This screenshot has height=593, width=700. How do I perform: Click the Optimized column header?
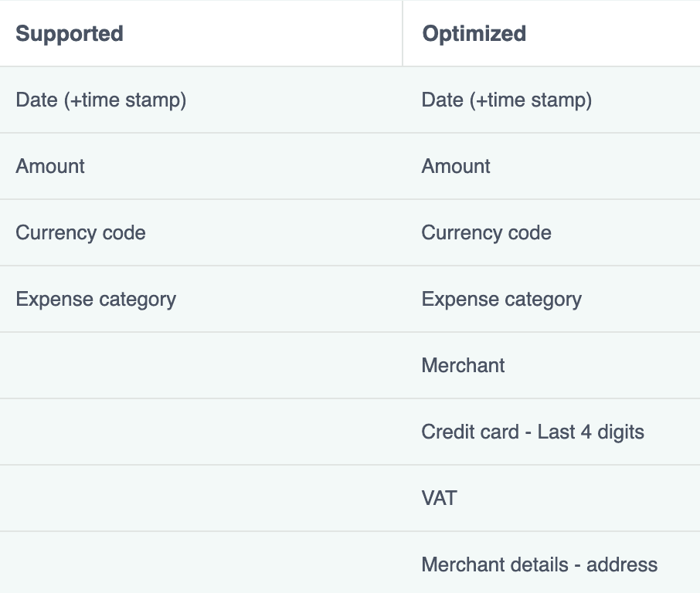tap(474, 34)
